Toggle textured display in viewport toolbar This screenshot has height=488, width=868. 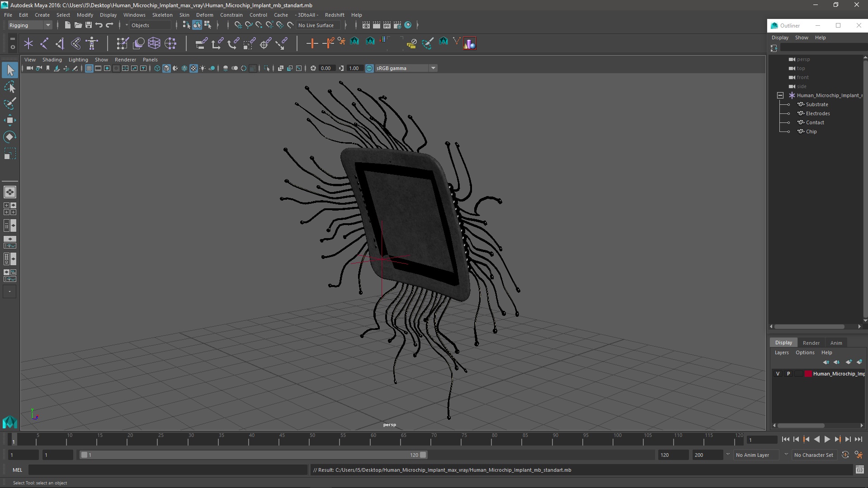193,68
